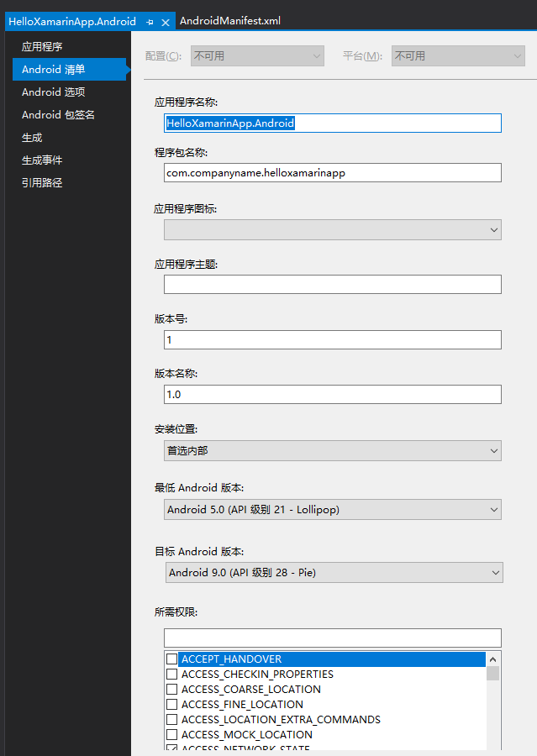Click the permissions list scrollbar thumb
The width and height of the screenshot is (537, 756).
[x=492, y=673]
